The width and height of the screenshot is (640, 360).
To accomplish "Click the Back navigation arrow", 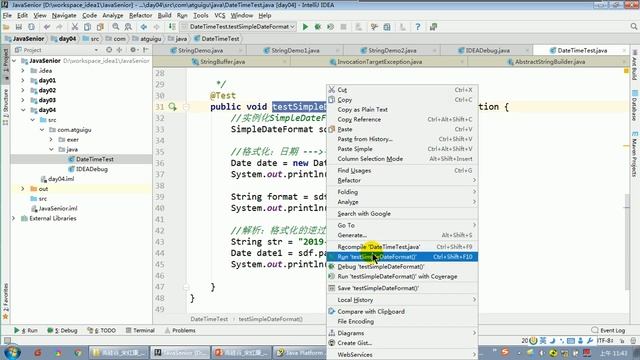I will coord(144,27).
